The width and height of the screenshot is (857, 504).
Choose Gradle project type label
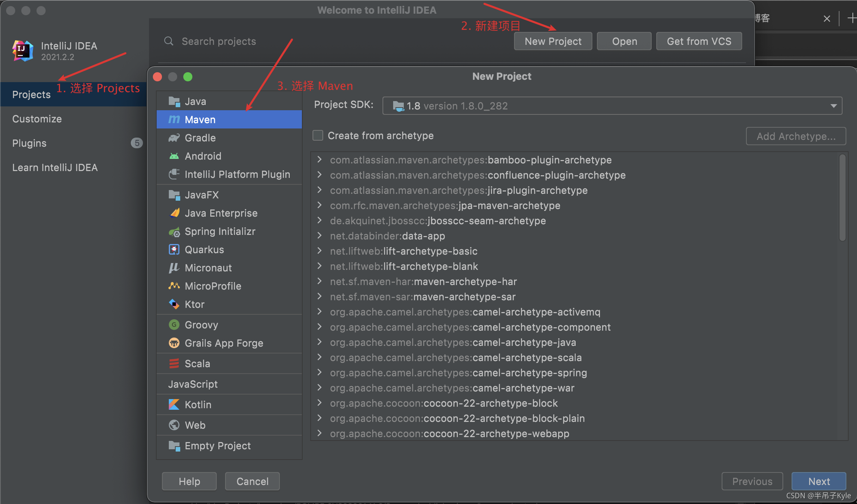pyautogui.click(x=200, y=138)
